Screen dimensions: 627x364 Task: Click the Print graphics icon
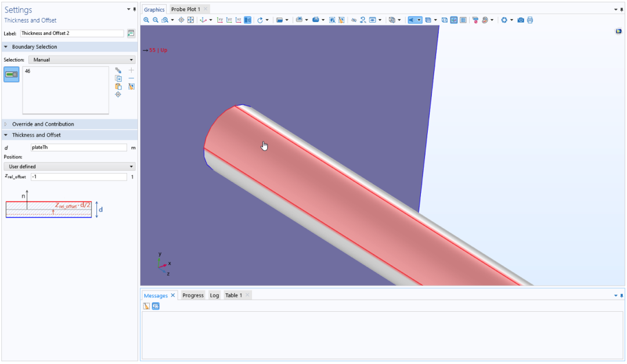pyautogui.click(x=530, y=20)
